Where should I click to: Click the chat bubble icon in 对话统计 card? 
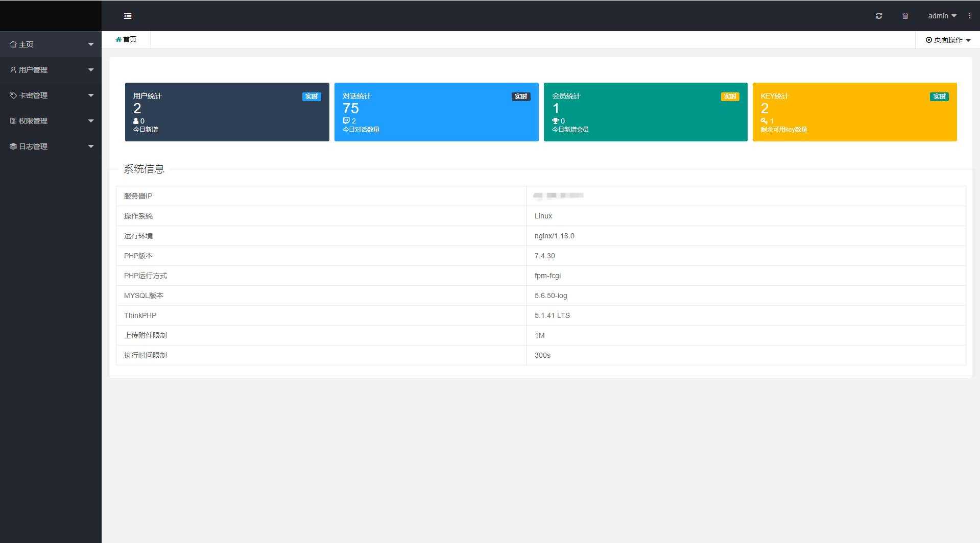tap(346, 121)
